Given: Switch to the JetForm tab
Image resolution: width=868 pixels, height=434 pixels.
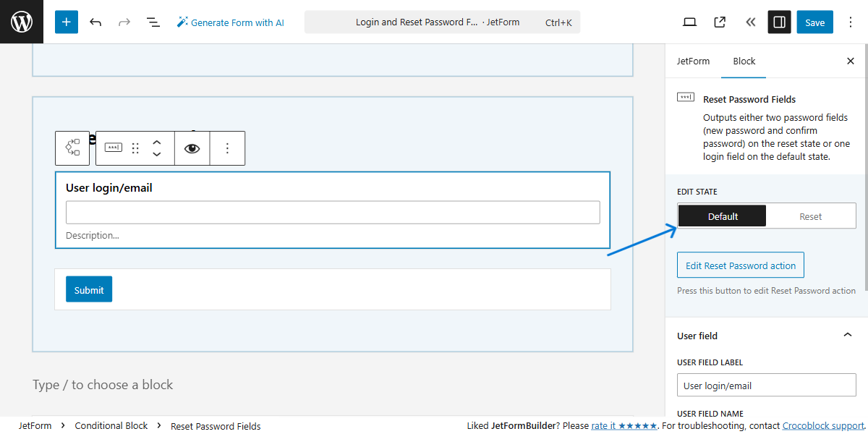Looking at the screenshot, I should [693, 61].
